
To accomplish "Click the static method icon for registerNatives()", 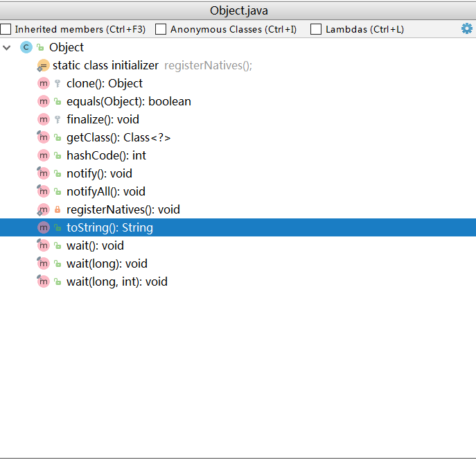I will point(43,209).
